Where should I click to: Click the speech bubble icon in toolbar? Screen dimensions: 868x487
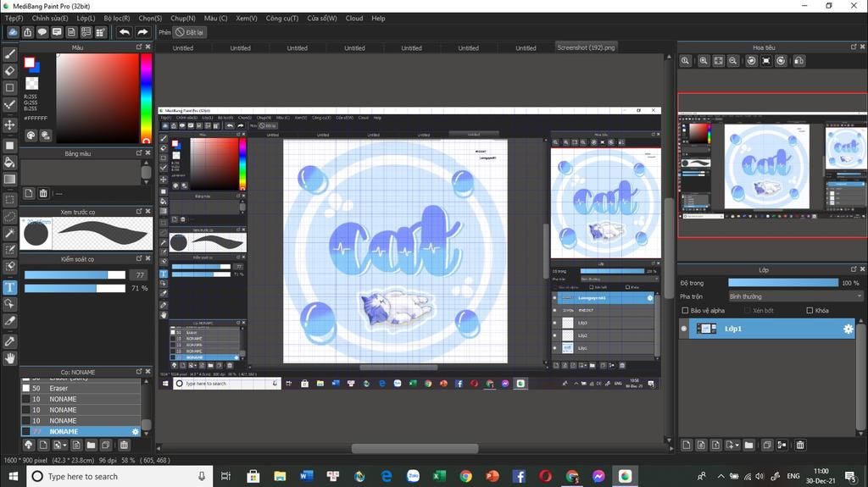pos(42,32)
